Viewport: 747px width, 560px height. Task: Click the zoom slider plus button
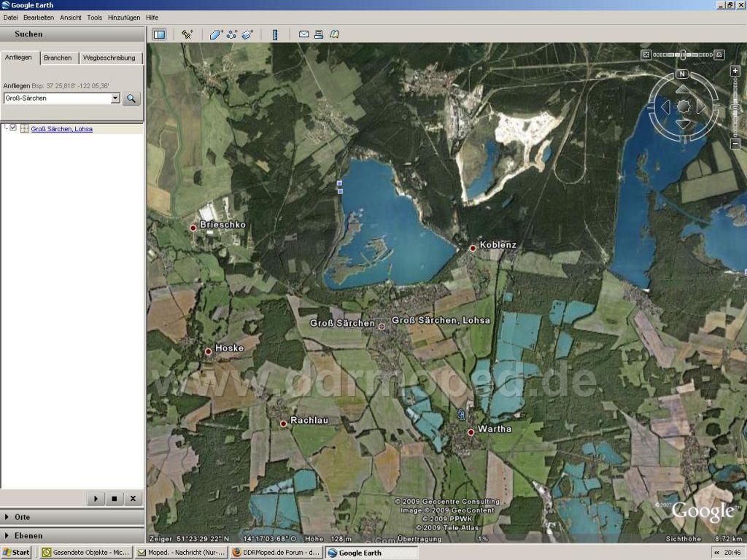point(735,71)
